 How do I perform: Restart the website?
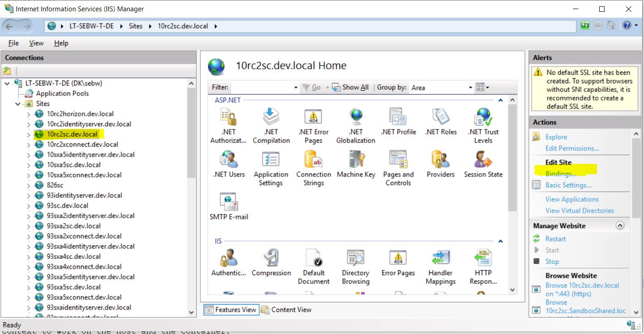tap(555, 239)
